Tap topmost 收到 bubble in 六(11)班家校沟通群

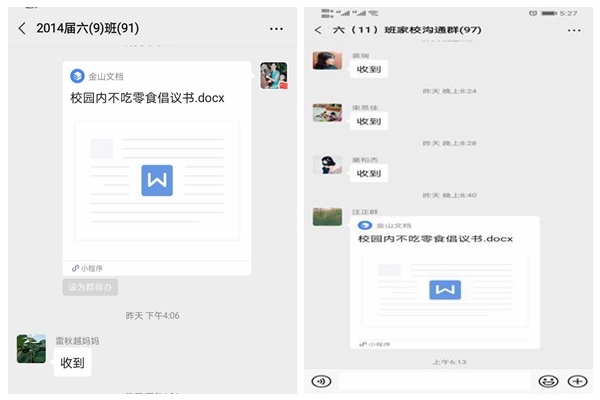368,69
